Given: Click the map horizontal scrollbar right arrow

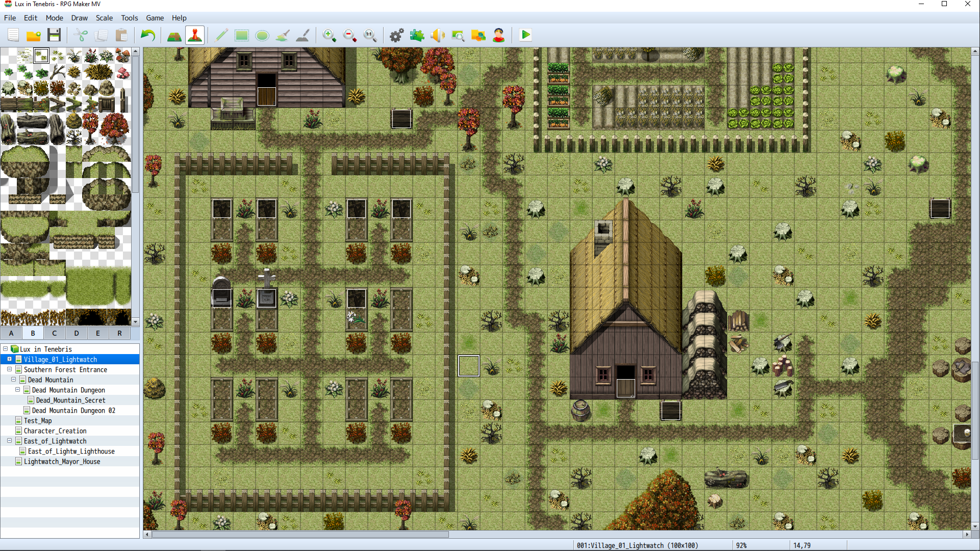Looking at the screenshot, I should 967,535.
